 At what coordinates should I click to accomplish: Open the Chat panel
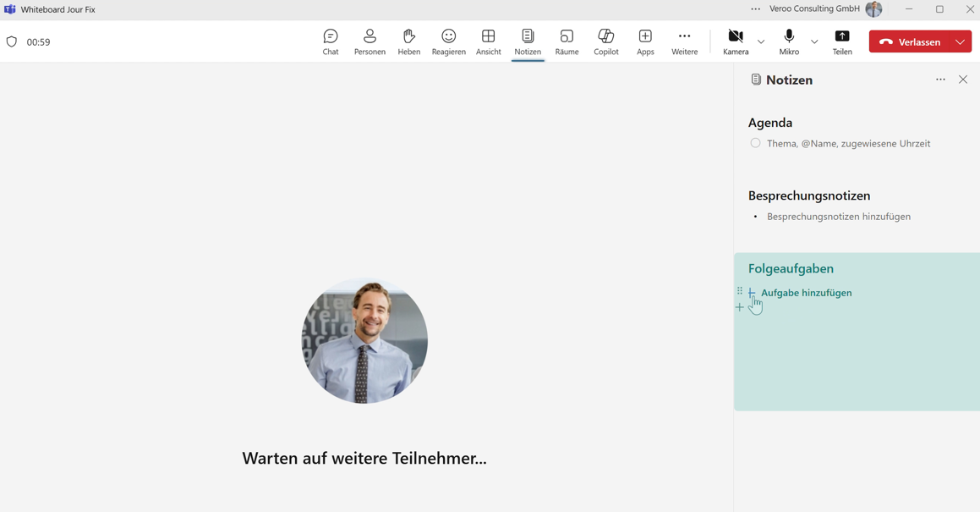click(x=331, y=41)
